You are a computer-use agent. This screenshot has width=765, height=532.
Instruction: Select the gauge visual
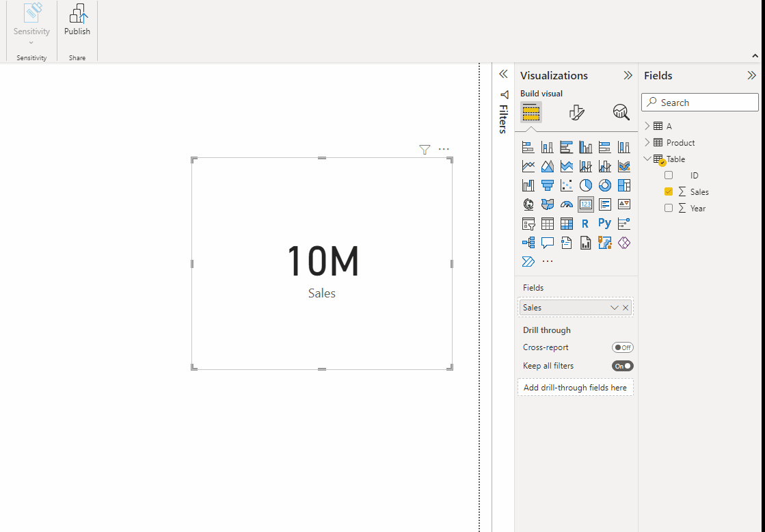click(567, 204)
